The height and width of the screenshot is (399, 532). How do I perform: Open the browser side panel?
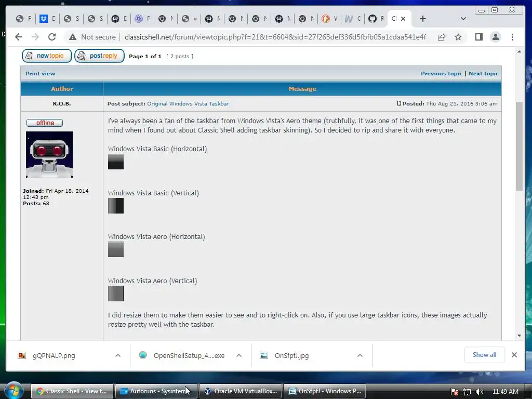(x=478, y=37)
